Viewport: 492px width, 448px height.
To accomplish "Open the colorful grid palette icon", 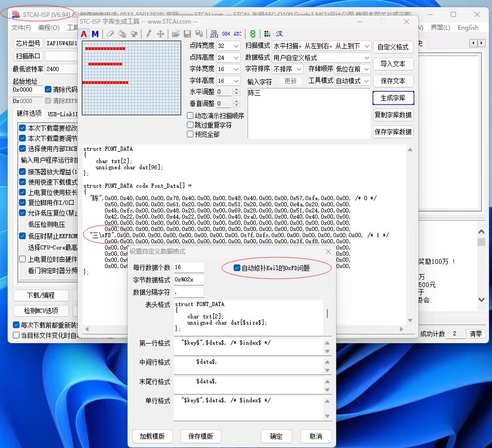I will coord(267,34).
